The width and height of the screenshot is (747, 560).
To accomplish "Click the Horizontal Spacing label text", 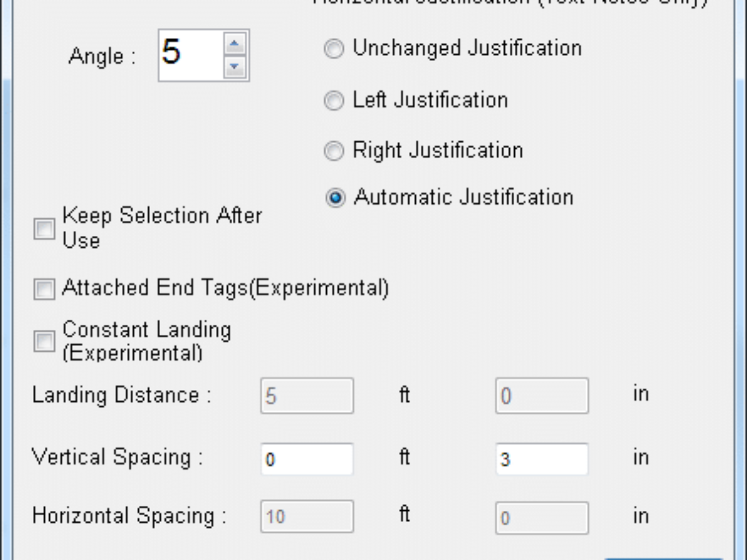I will point(129,516).
